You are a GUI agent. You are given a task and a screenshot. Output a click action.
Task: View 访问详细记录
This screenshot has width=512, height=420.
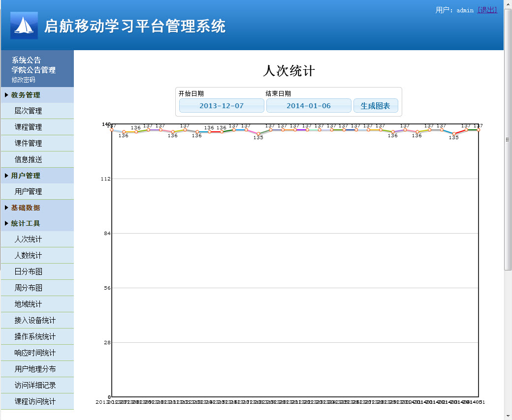coord(35,385)
